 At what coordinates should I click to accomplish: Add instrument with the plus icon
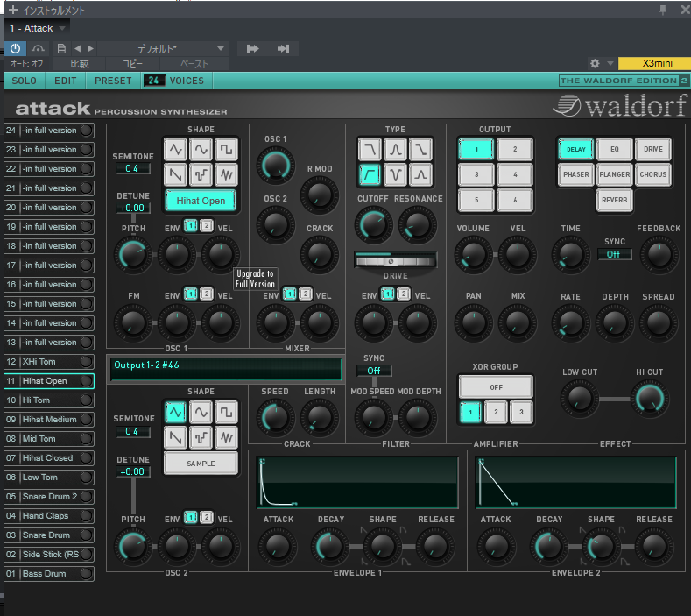pos(13,10)
